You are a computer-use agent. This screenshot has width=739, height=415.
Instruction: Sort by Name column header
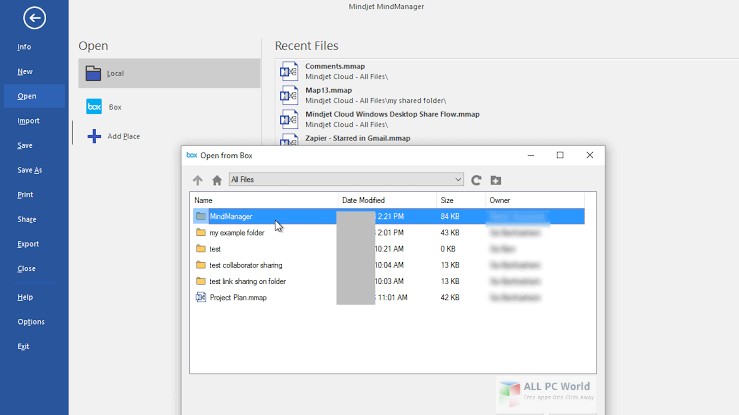click(x=203, y=200)
